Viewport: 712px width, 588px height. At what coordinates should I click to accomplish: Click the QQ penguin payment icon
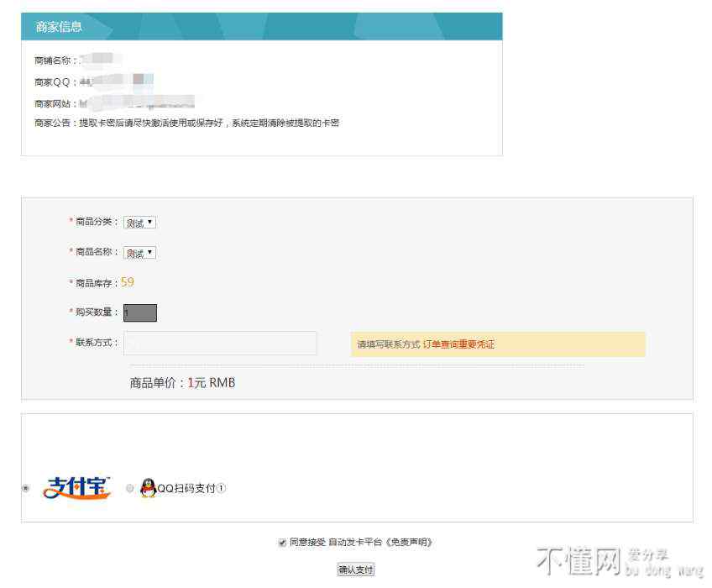coord(148,488)
